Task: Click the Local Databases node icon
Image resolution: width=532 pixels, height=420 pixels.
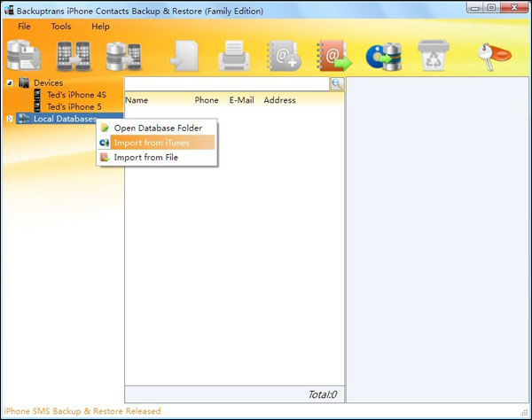Action: point(24,119)
